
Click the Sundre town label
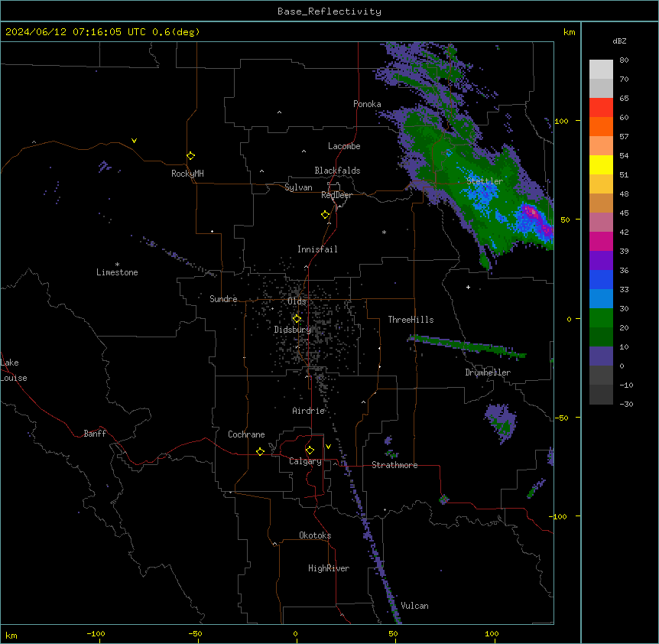(223, 299)
